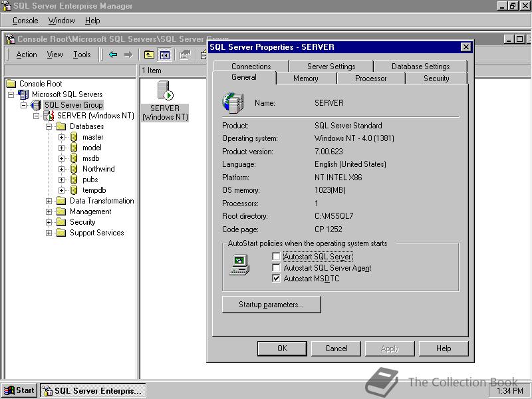Expand the Support Services node
This screenshot has height=399, width=532.
pos(49,233)
